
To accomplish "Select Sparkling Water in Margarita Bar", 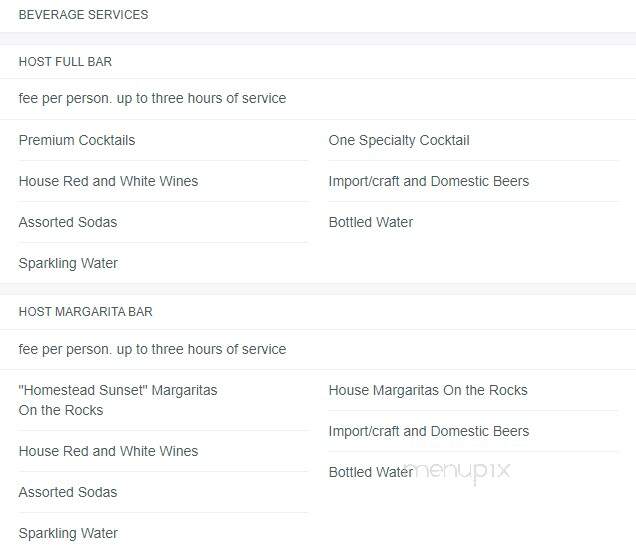I will point(68,533).
